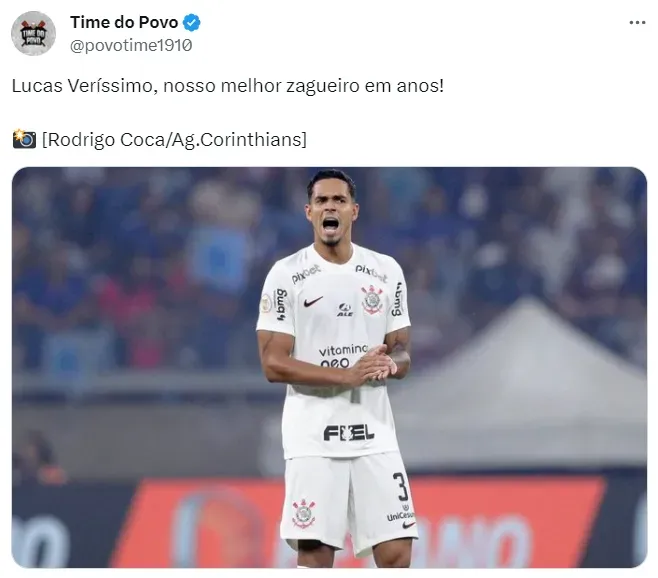Open the @povotime1910 handle link

pos(131,45)
